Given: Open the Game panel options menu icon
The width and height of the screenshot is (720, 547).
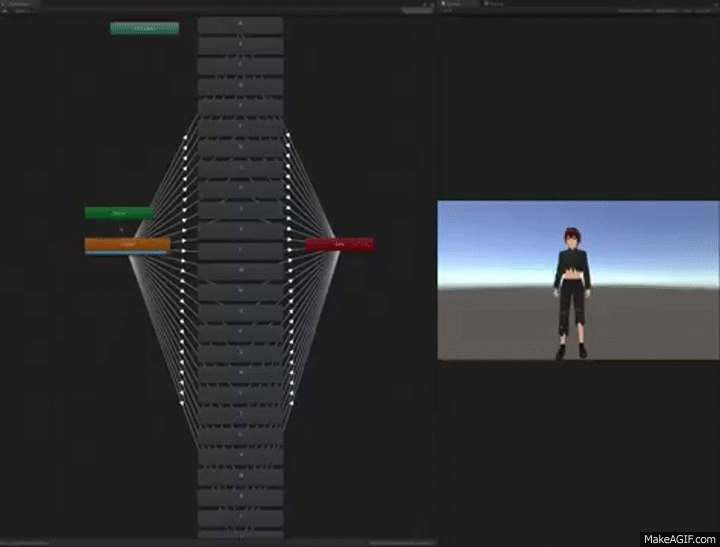Looking at the screenshot, I should click(714, 4).
